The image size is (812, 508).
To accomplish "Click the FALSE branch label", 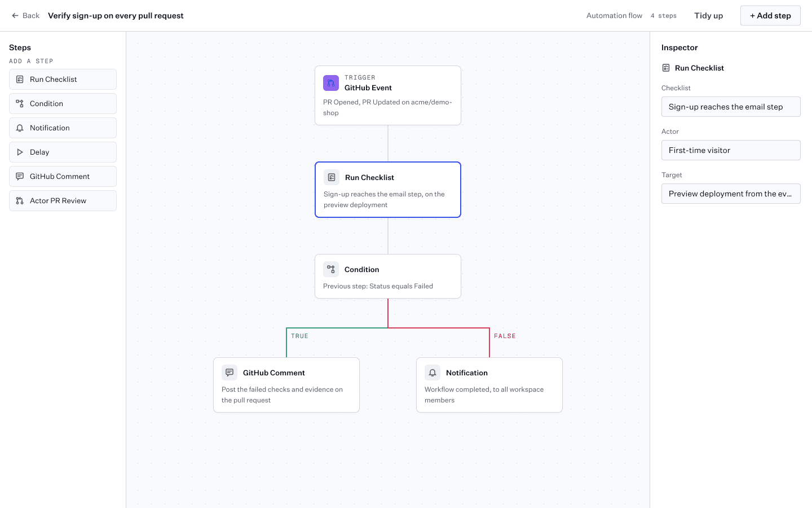I will (505, 336).
